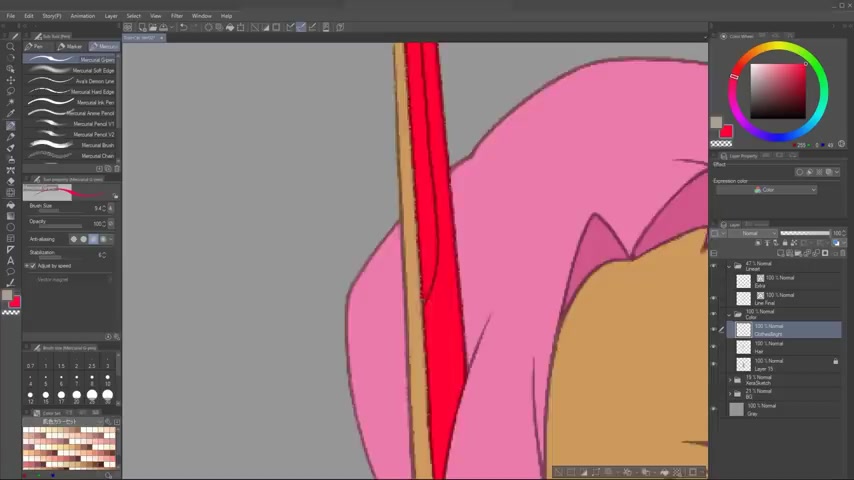Select the Airbrush tool
Image resolution: width=854 pixels, height=480 pixels.
click(10, 159)
